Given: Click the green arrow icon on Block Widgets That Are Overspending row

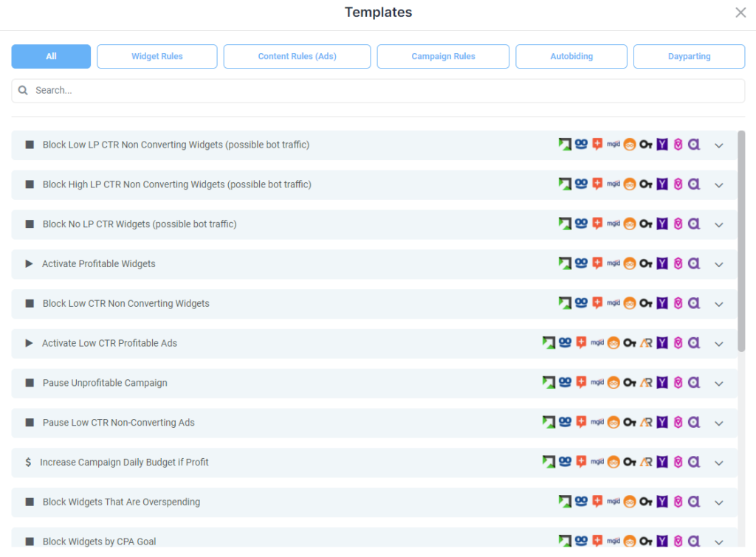Looking at the screenshot, I should (565, 502).
